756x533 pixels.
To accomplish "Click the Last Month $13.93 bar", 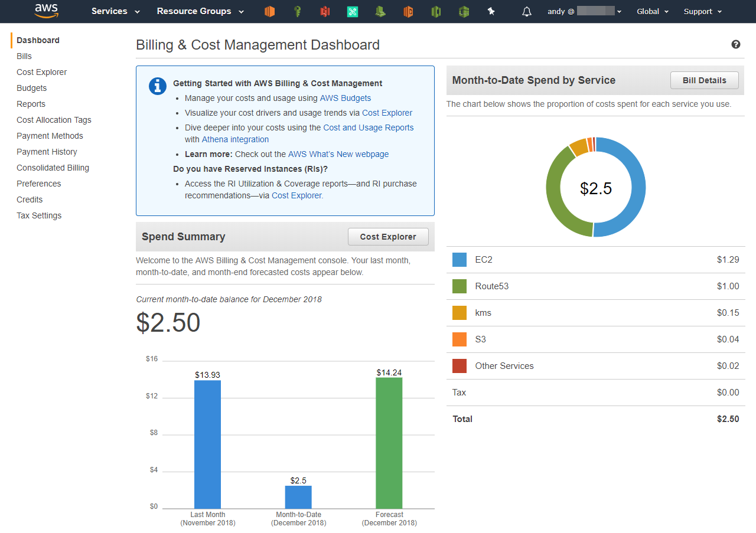I will pyautogui.click(x=208, y=444).
